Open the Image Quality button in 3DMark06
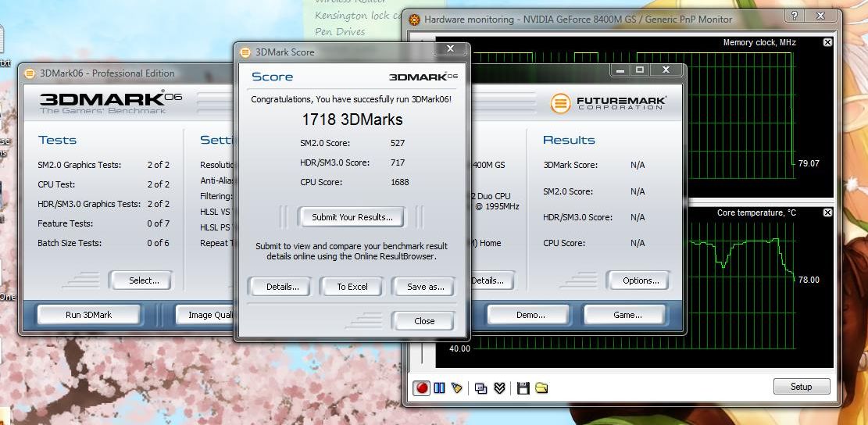Image resolution: width=868 pixels, height=425 pixels. click(x=205, y=315)
